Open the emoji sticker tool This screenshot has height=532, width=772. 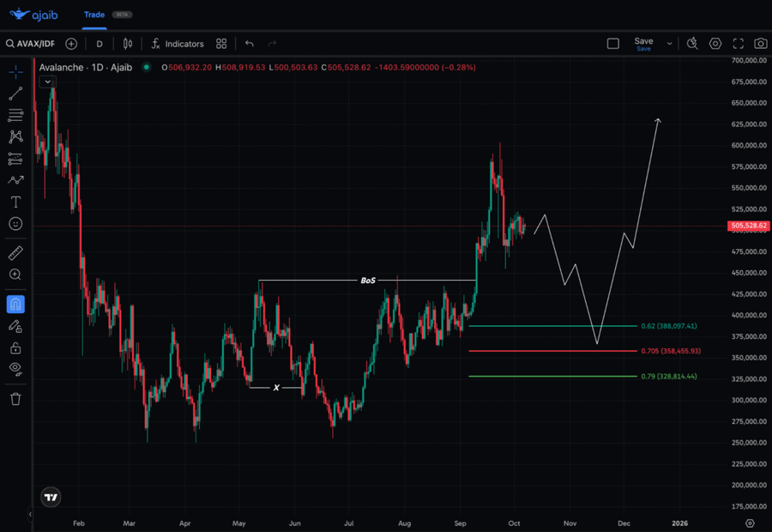[x=15, y=224]
